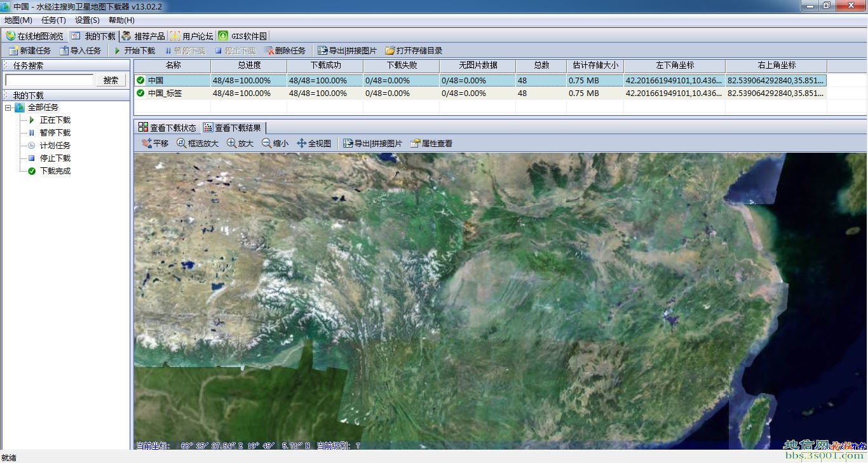This screenshot has width=868, height=463.
Task: Select 停止下载 tree item
Action: tap(55, 158)
